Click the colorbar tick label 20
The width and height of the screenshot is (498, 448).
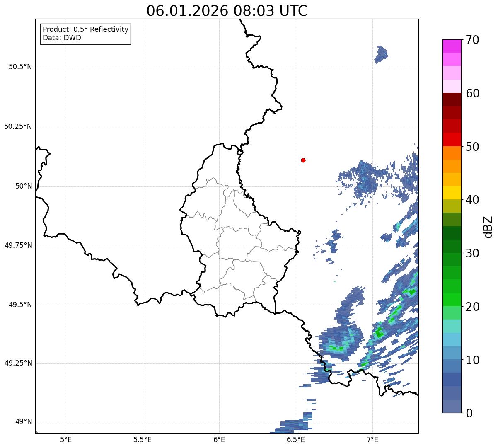point(472,307)
